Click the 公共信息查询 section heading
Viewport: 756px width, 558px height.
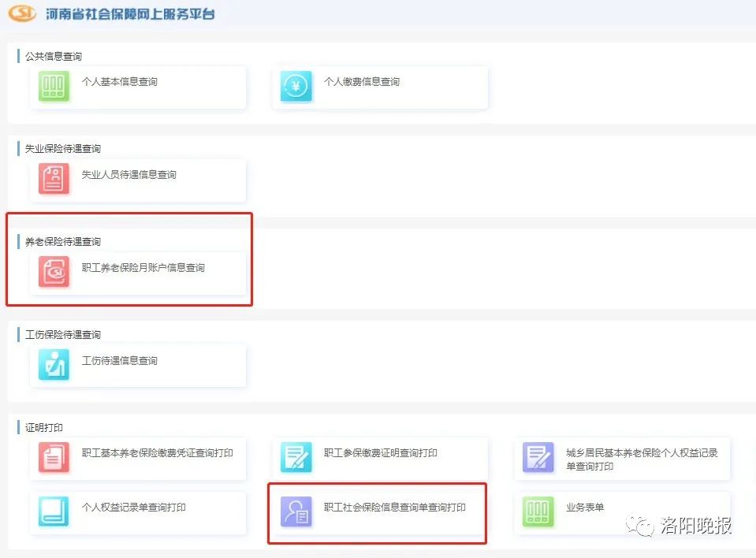coord(54,57)
